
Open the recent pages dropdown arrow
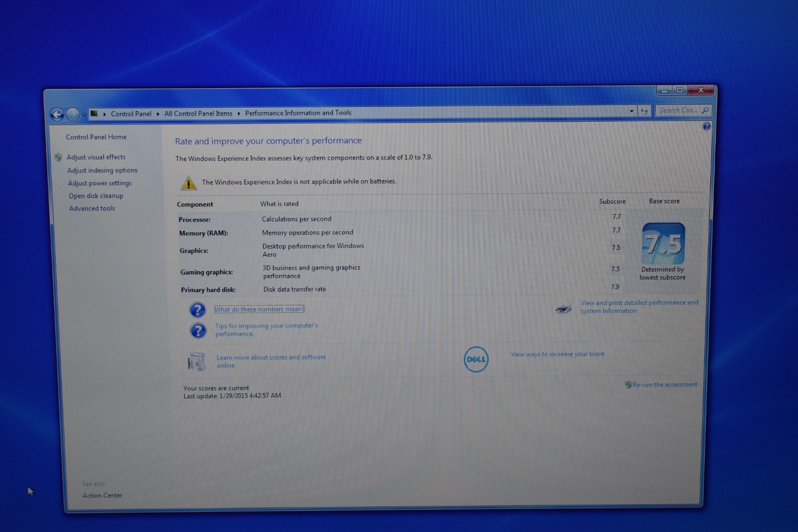(84, 115)
